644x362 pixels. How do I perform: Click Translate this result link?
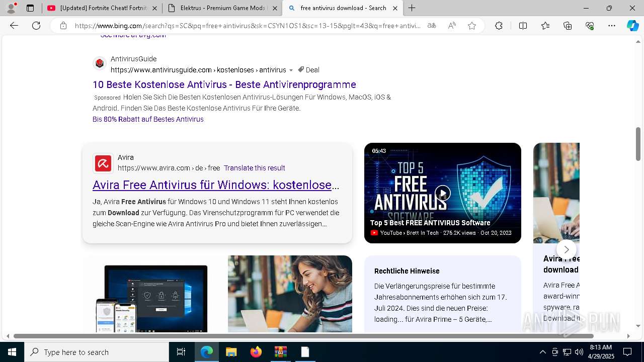[255, 168]
